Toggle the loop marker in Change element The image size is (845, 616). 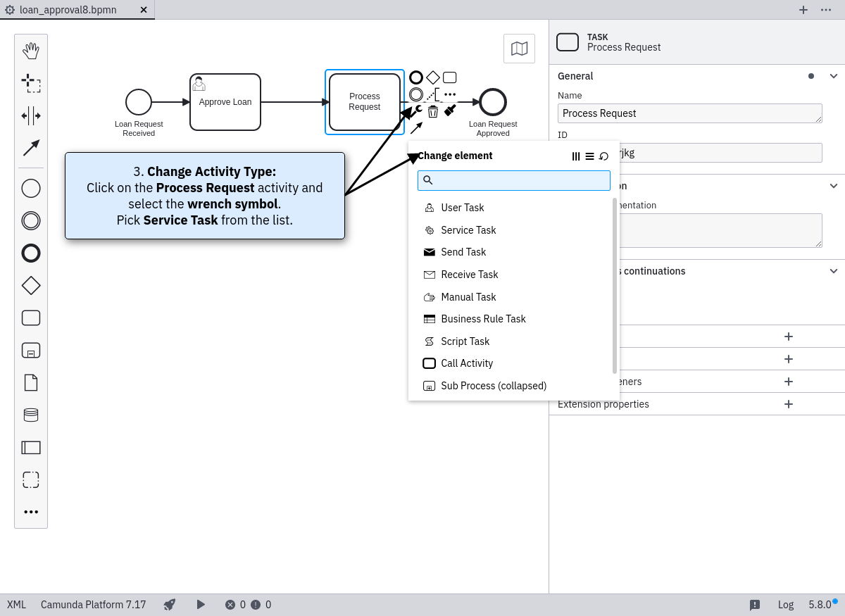point(603,156)
